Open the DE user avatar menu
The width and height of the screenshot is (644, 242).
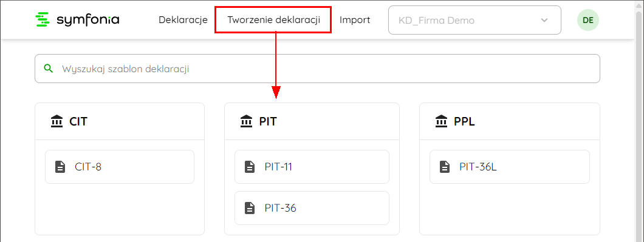[x=587, y=20]
